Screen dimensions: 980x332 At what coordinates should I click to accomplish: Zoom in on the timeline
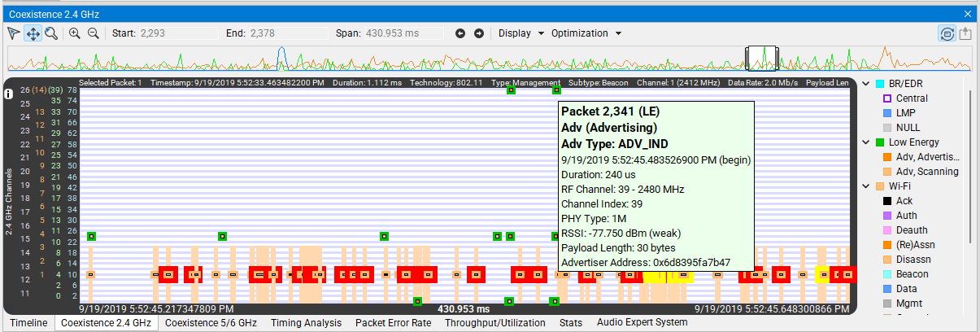(74, 33)
